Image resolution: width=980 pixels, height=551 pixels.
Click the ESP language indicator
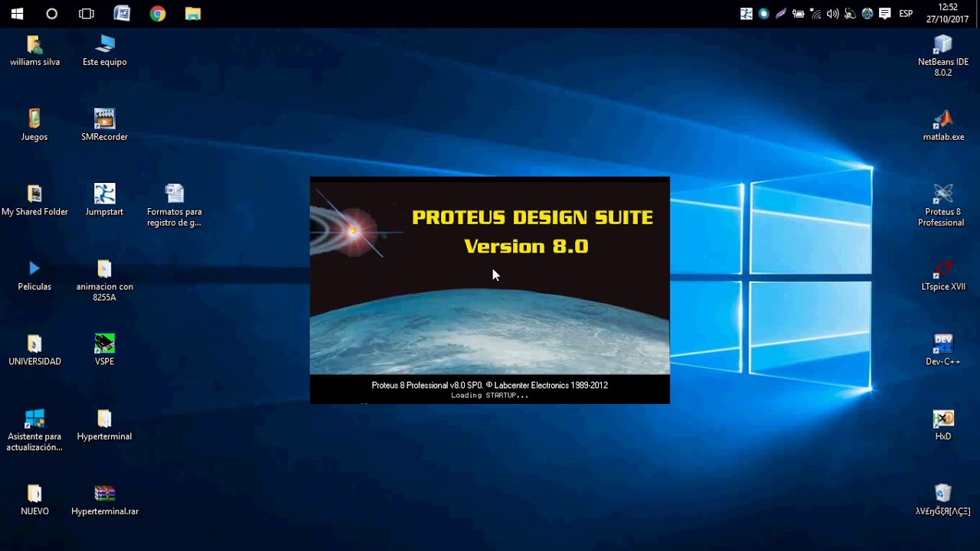pyautogui.click(x=906, y=14)
